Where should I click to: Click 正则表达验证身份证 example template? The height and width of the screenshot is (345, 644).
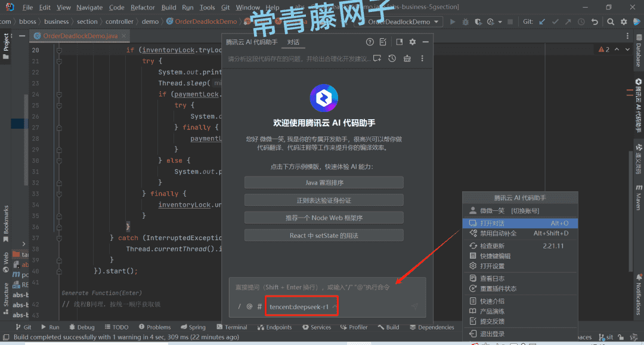(x=324, y=200)
